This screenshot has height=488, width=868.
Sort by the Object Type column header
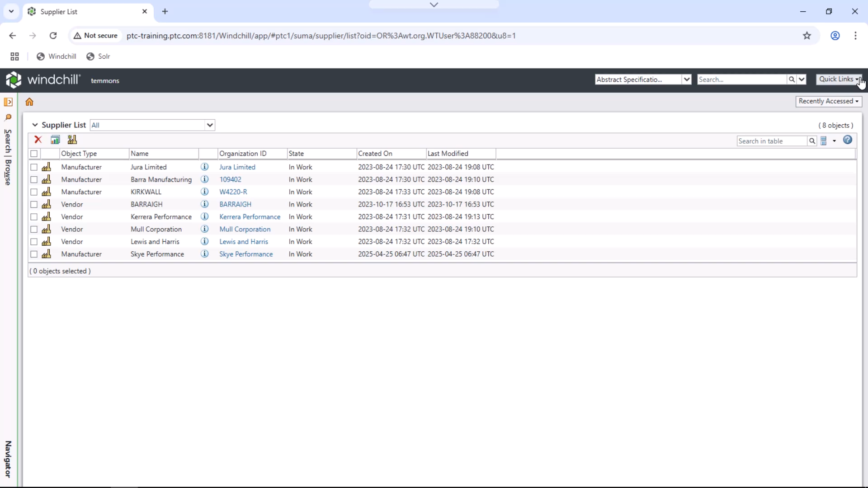(x=94, y=154)
